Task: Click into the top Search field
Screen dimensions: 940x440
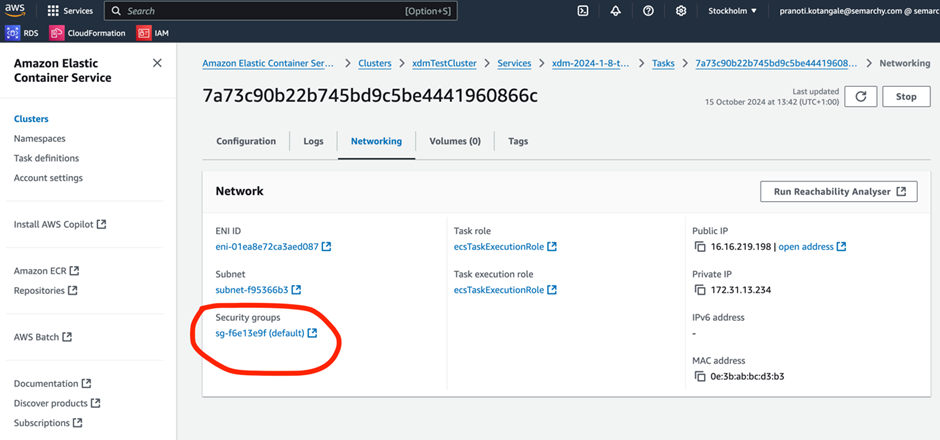Action: [x=281, y=11]
